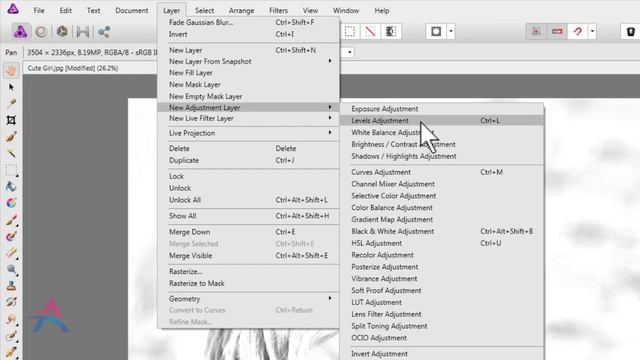640x360 pixels.
Task: Open the Arrange menu
Action: (241, 11)
